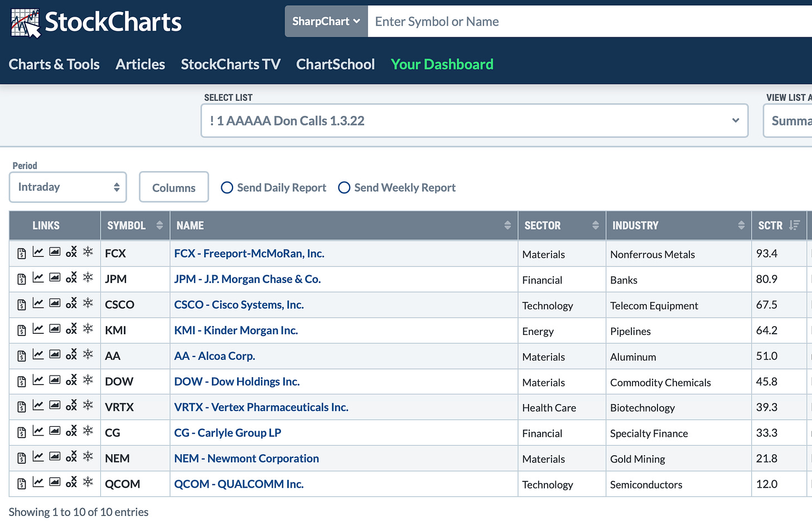Screen dimensions: 812x521
Task: Open Symbol Summary icon for FCX row
Action: (22, 254)
